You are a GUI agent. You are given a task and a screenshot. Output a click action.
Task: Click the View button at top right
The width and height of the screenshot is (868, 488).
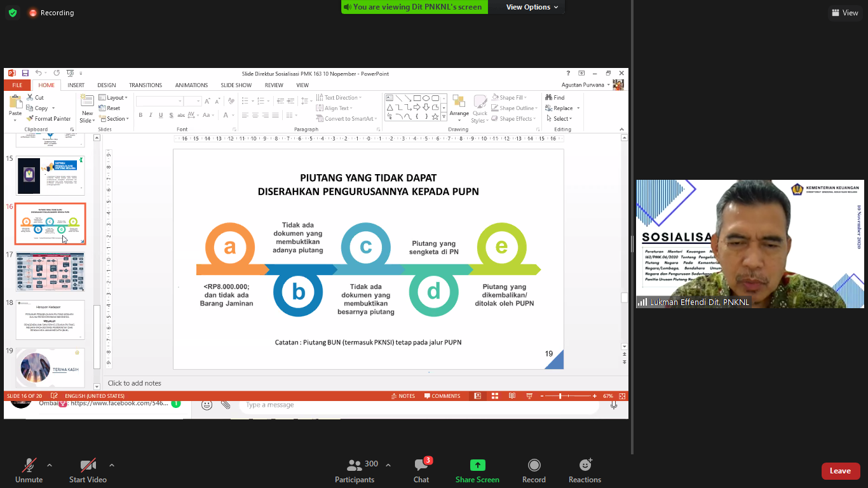844,13
